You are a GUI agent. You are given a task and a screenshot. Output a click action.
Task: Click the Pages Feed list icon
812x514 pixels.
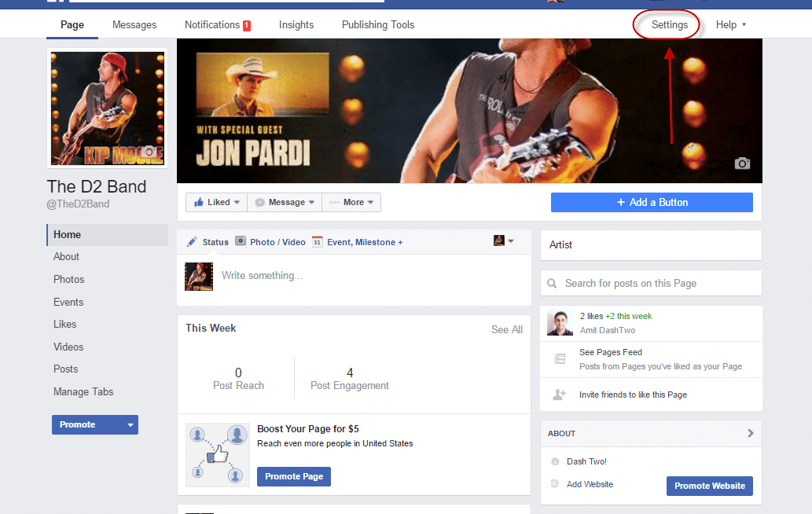(x=560, y=358)
